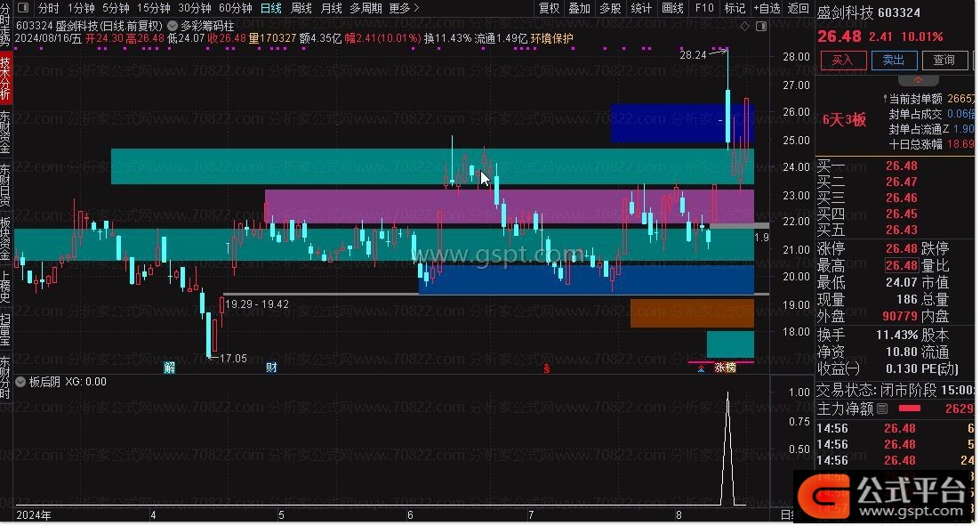
Task: Click the 17.05 low price label
Action: pos(233,359)
